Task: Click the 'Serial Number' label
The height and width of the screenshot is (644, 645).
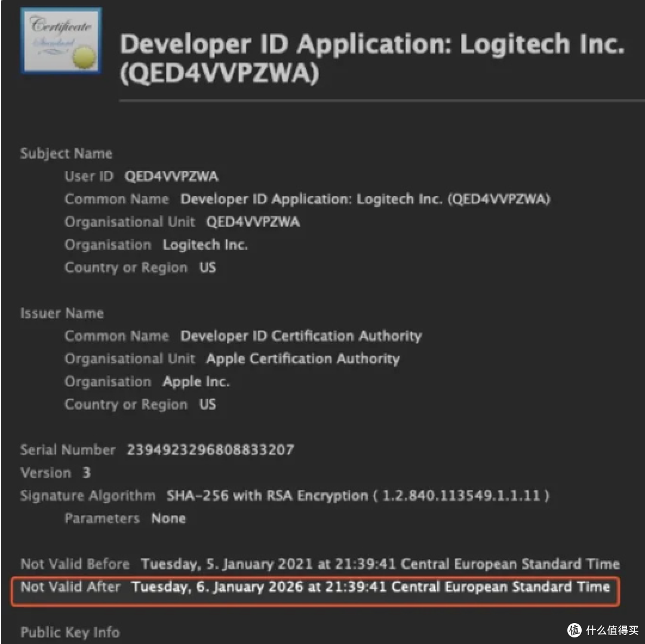Action: coord(68,450)
